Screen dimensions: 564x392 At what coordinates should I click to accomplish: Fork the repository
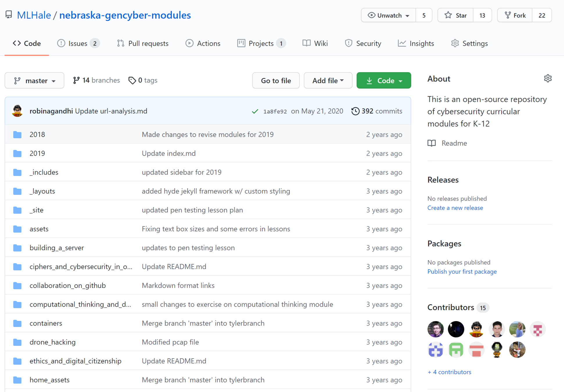(515, 15)
